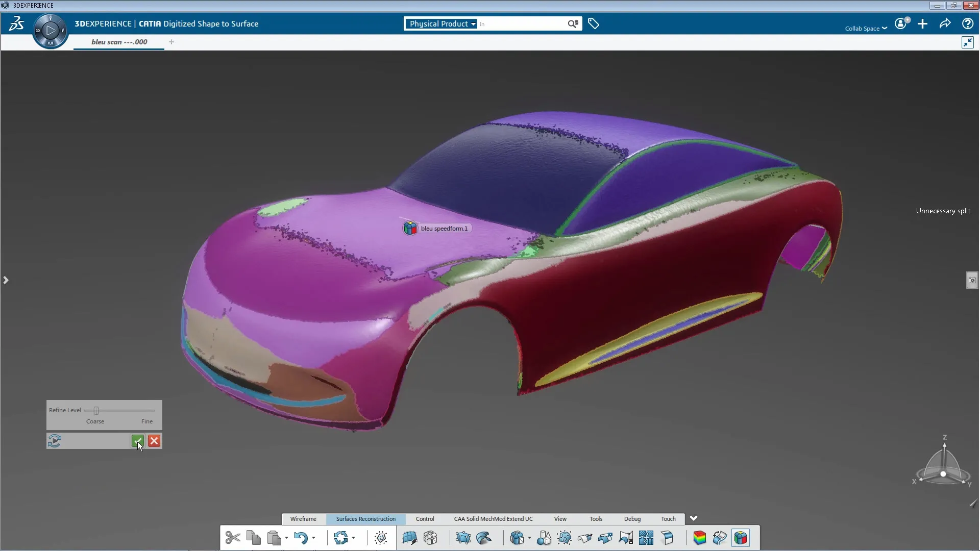Select the user profile icon
Viewport: 980px width, 551px height.
[901, 23]
